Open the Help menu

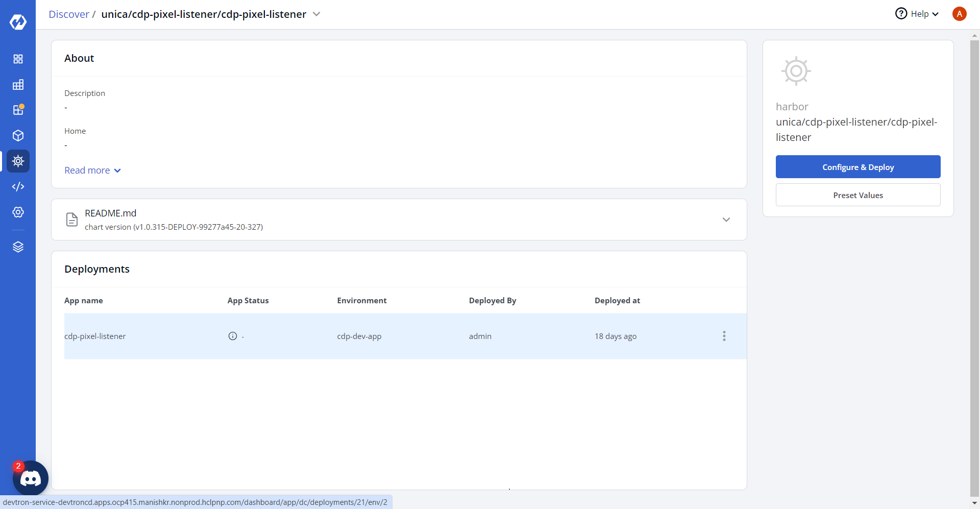point(917,14)
